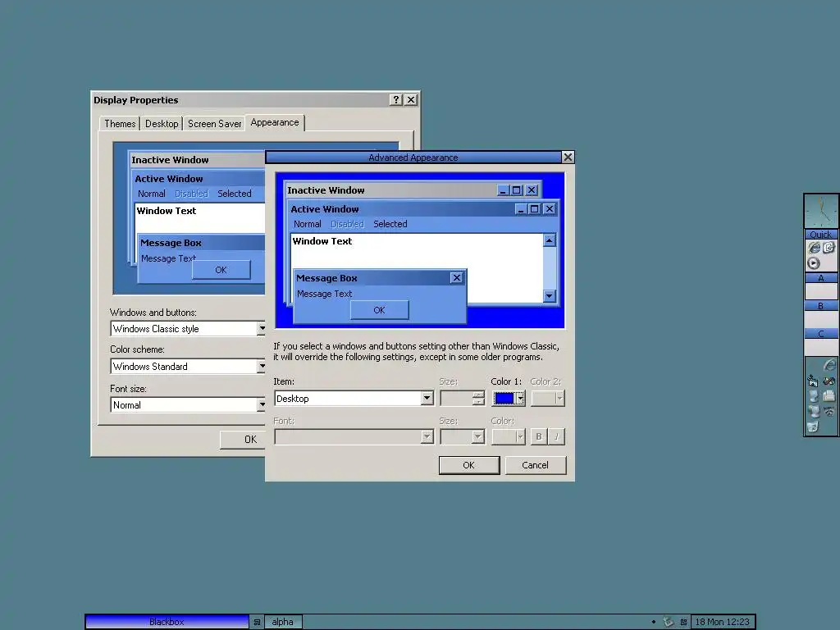Click the A section header in sidebar
This screenshot has width=840, height=630.
821,278
